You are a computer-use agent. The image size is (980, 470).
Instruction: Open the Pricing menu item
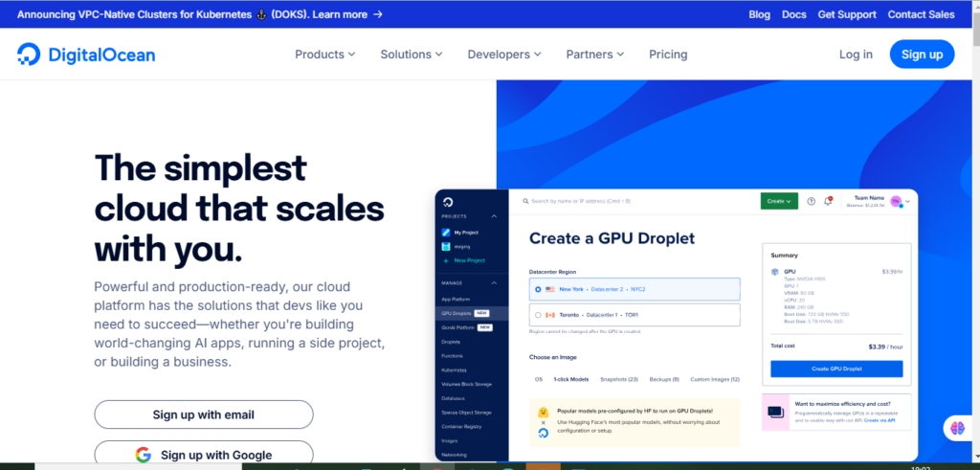click(x=668, y=55)
